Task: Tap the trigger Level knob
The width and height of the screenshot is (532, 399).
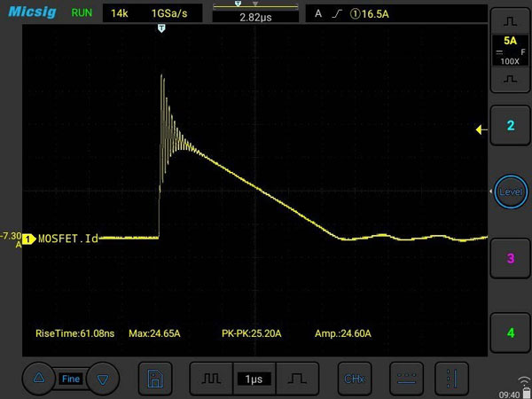Action: (511, 192)
